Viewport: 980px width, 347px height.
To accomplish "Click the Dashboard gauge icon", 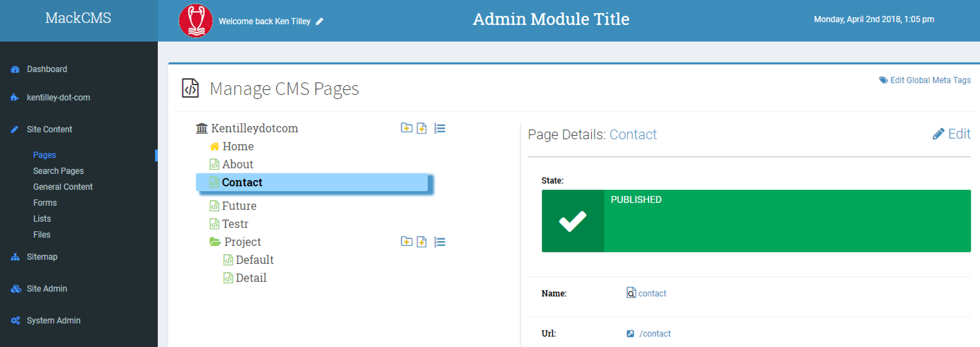I will point(15,69).
